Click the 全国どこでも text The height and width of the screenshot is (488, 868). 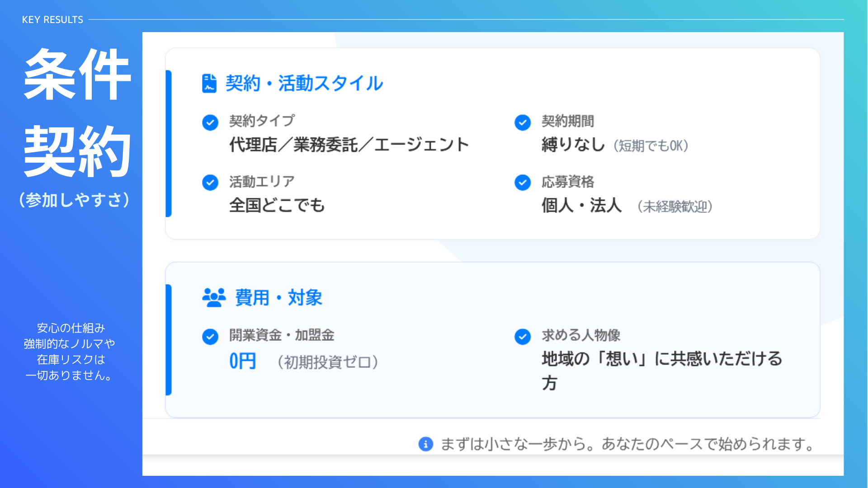[277, 206]
